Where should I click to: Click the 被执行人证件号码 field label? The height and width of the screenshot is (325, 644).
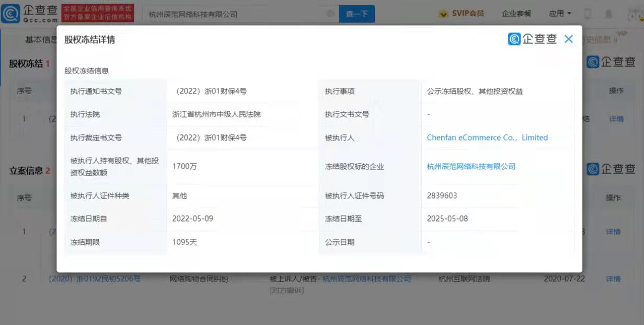coord(354,196)
